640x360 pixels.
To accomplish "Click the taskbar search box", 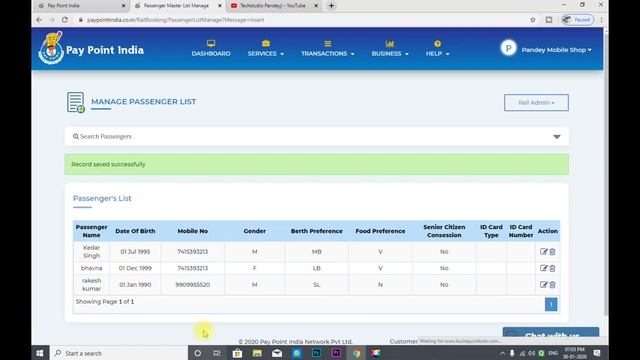I will [118, 353].
